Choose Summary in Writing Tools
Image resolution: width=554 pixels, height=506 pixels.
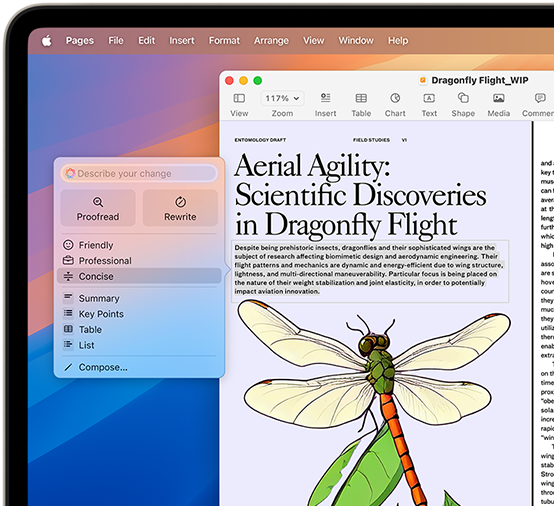pos(139,298)
